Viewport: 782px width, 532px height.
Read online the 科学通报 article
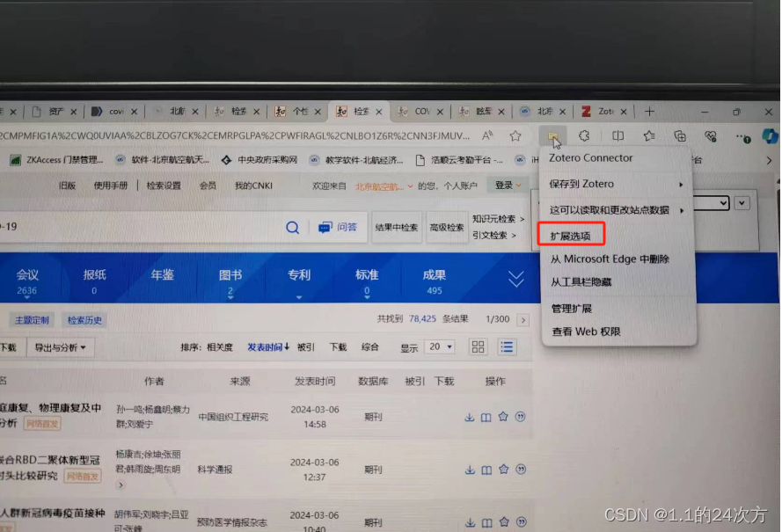point(486,470)
